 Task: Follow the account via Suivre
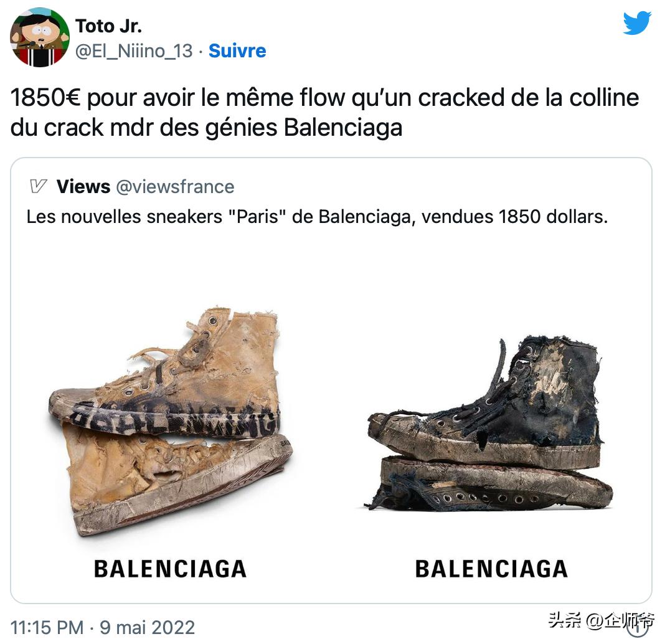237,51
